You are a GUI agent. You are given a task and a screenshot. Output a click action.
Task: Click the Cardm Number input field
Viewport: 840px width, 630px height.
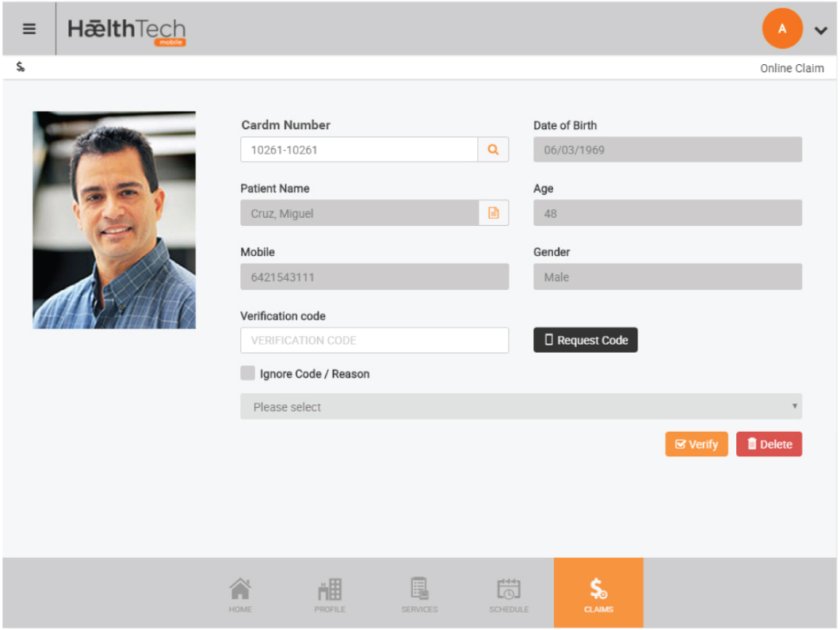tap(359, 150)
